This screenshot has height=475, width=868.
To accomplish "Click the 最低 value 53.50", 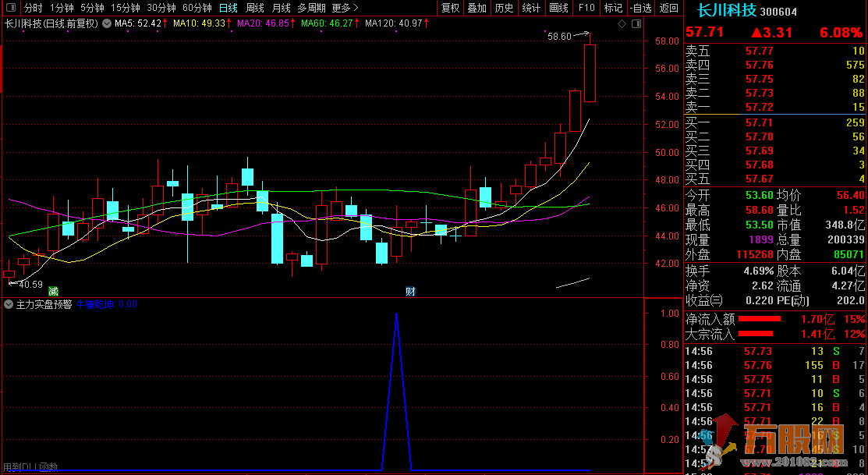I will point(760,225).
